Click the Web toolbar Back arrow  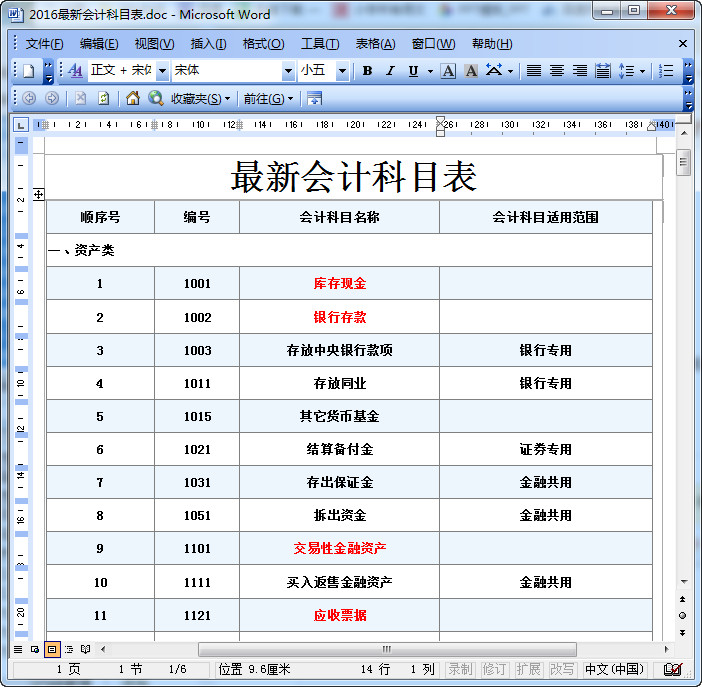click(29, 98)
